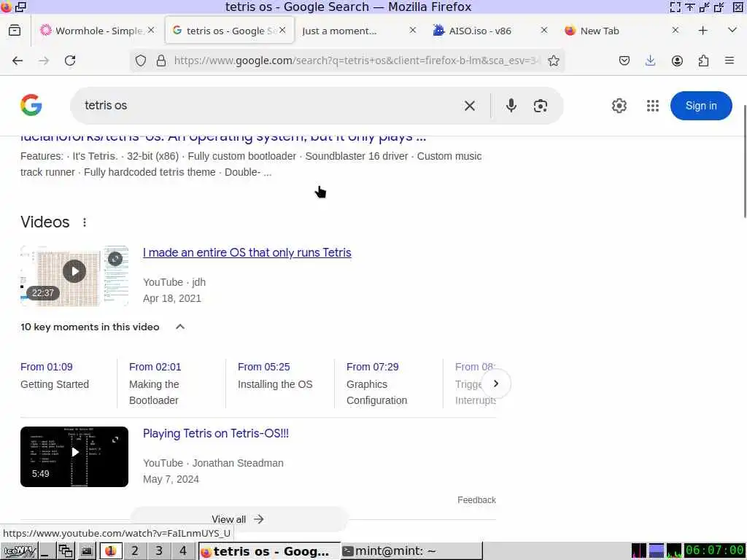The width and height of the screenshot is (747, 560).
Task: View site security padlock info
Action: tap(161, 61)
